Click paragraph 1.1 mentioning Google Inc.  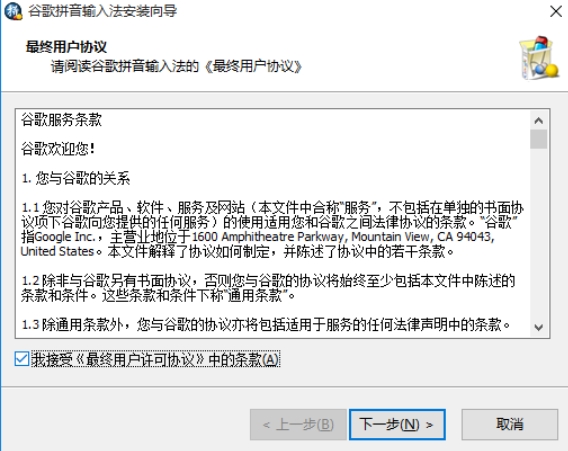(x=272, y=229)
